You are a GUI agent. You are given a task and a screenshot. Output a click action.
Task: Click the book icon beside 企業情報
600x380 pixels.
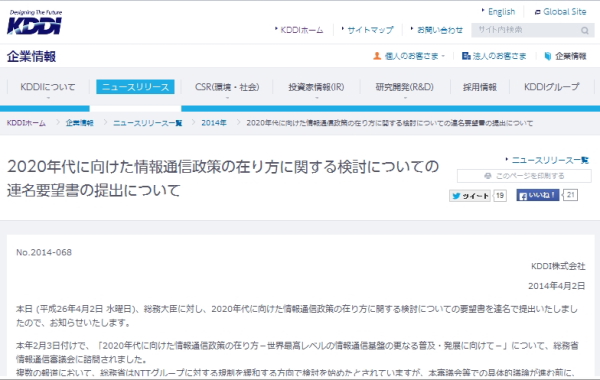tap(548, 56)
